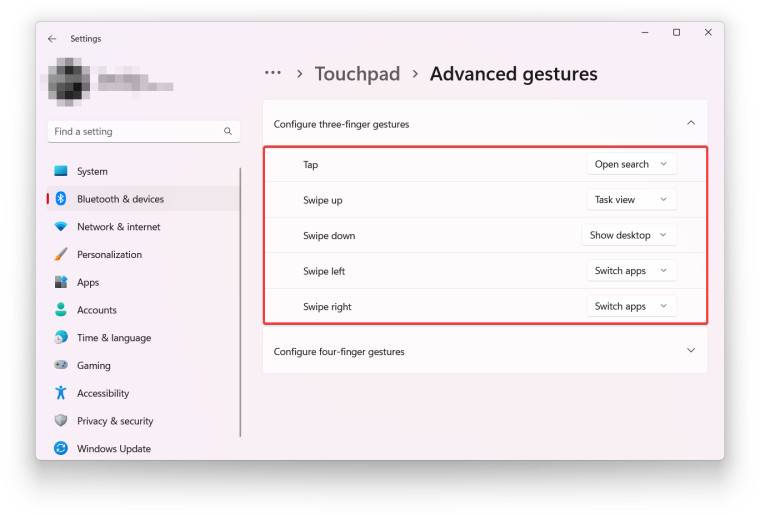The width and height of the screenshot is (760, 516).
Task: Click Touchpad in the breadcrumb
Action: pyautogui.click(x=357, y=74)
